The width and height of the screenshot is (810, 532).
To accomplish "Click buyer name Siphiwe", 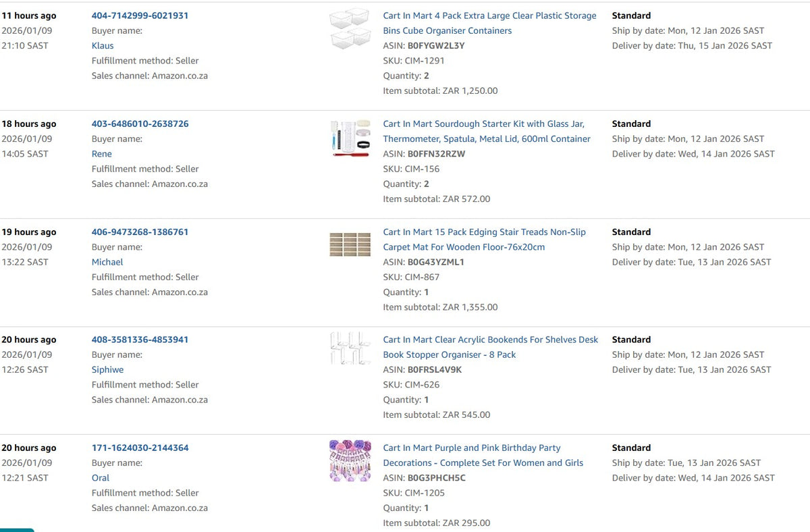I will pyautogui.click(x=107, y=370).
